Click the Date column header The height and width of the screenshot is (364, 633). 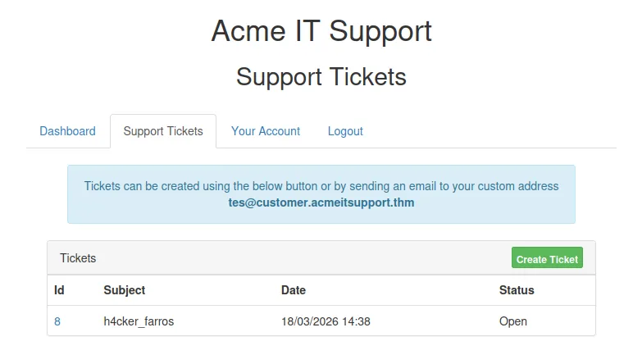pos(294,290)
